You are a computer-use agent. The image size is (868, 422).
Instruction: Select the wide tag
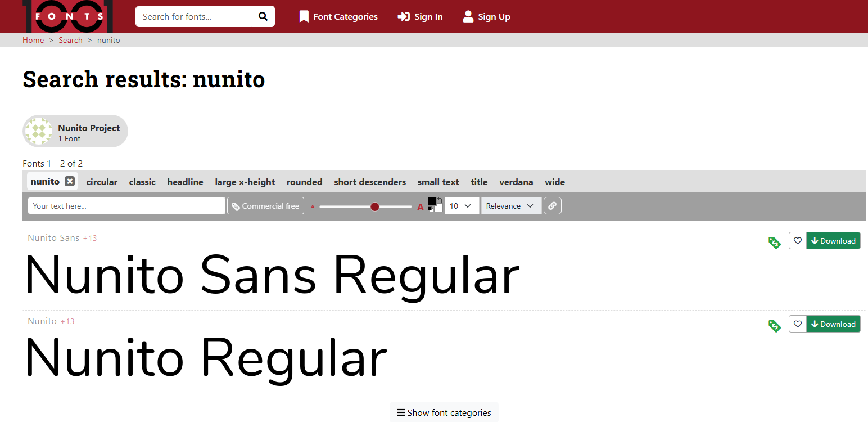tap(555, 182)
